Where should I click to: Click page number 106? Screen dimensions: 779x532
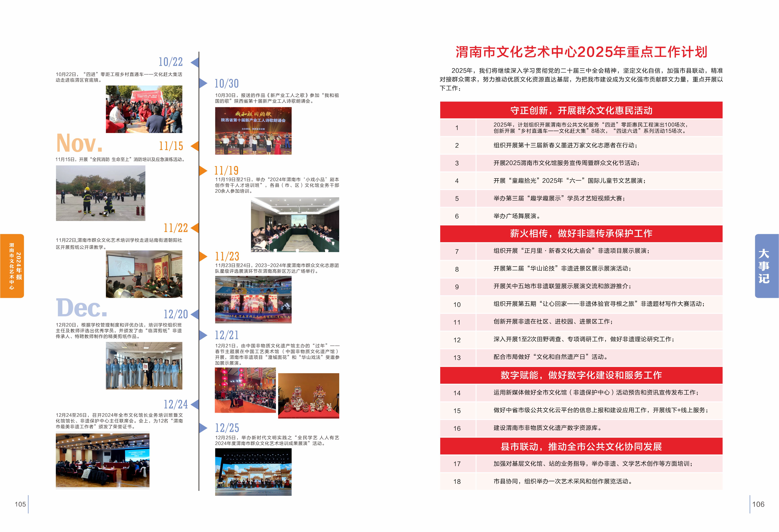coord(758,504)
